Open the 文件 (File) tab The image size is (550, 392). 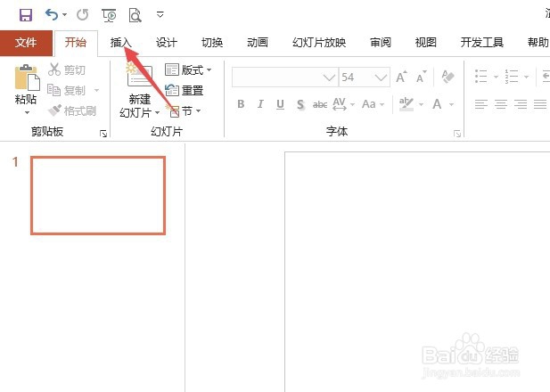(26, 43)
